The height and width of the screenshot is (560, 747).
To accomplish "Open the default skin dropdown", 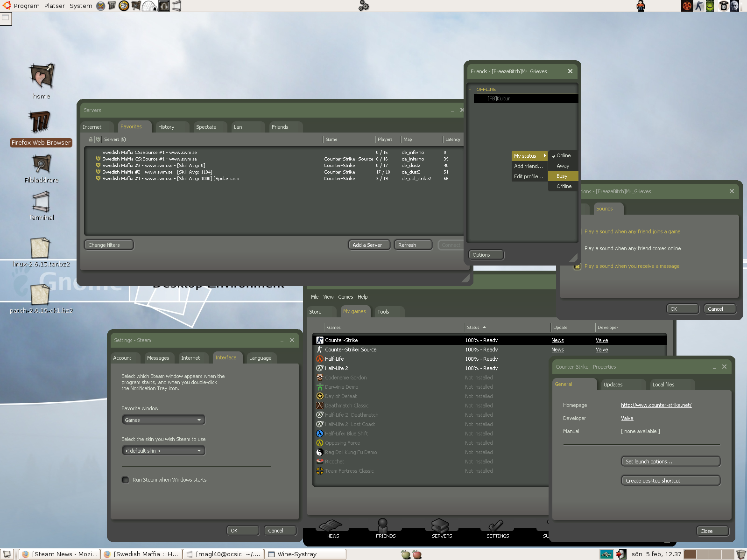I will [163, 451].
